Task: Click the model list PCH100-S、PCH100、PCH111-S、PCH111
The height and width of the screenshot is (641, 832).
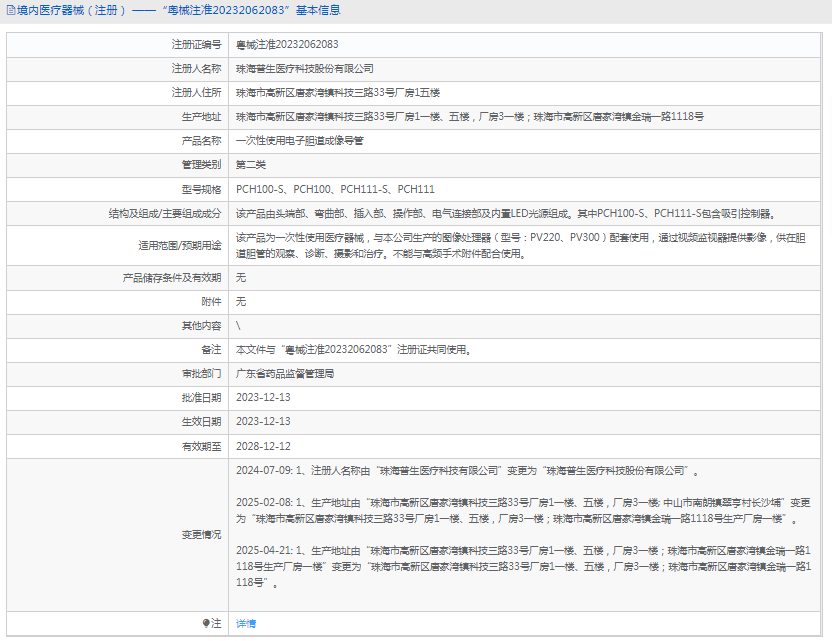Action: pos(335,189)
